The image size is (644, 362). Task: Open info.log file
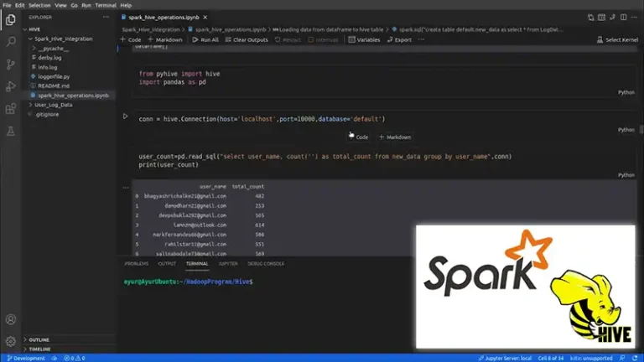69,67
